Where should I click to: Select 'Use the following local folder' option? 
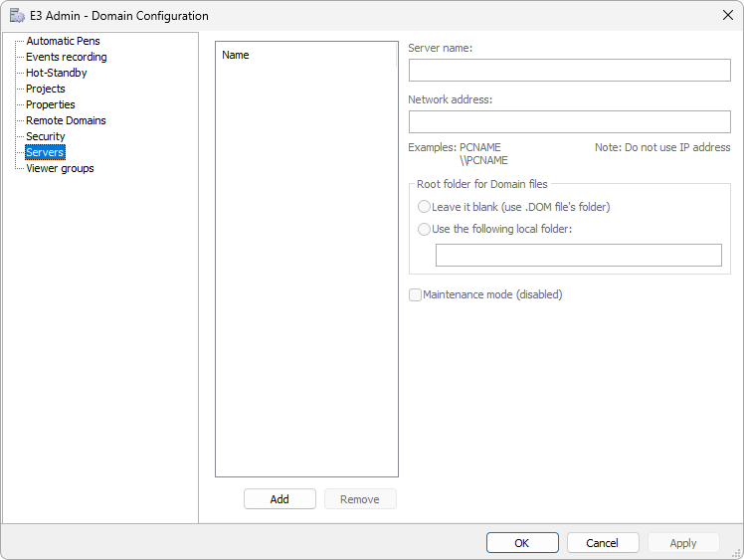point(425,229)
